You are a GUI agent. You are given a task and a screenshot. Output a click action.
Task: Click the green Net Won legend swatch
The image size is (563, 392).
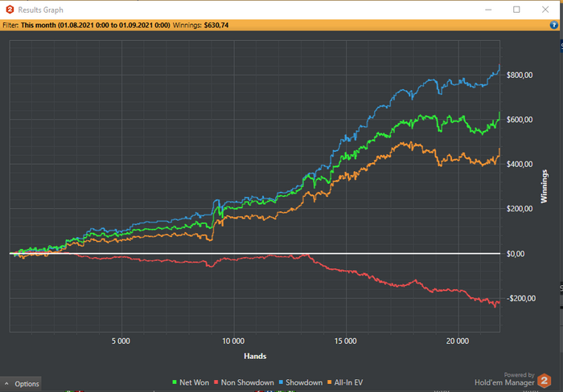tap(175, 382)
